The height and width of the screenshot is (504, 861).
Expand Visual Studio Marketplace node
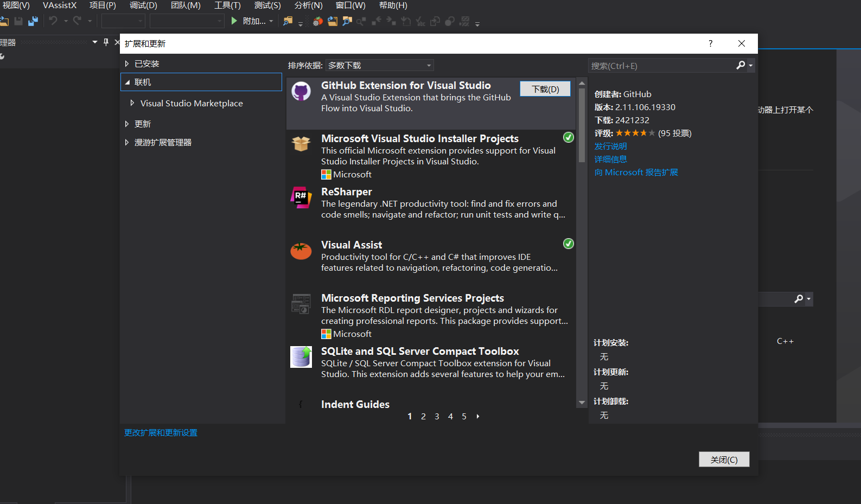(132, 103)
